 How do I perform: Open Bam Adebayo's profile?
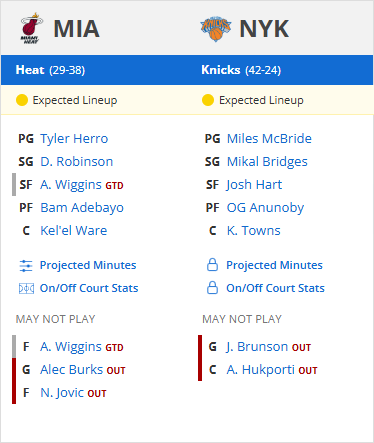(x=82, y=208)
